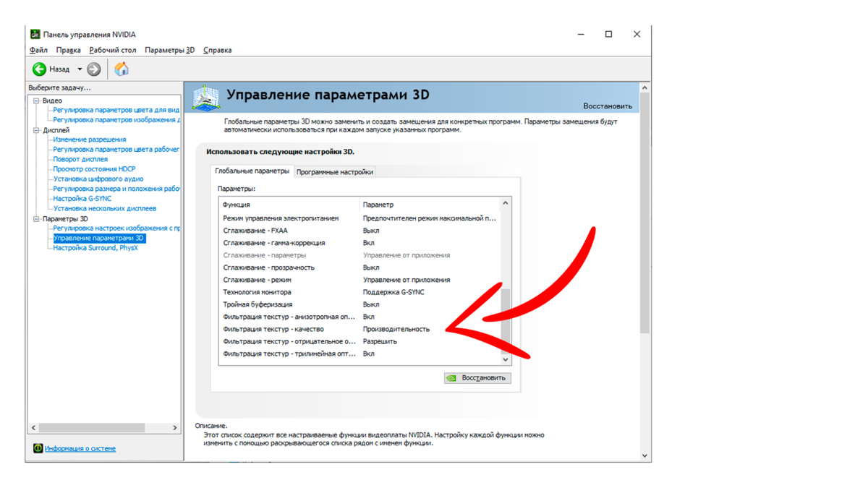Select Регулировка параметров цвета для видео

coord(116,110)
